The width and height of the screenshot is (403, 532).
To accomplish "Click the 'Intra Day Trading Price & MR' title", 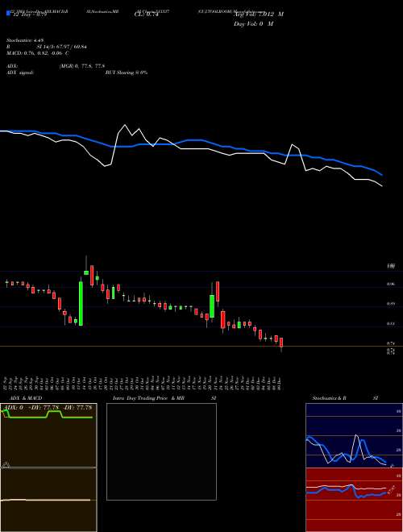I will pyautogui.click(x=148, y=398).
